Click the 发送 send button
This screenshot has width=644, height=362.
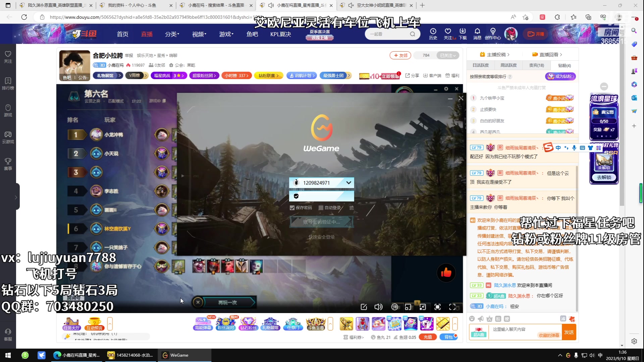569,332
